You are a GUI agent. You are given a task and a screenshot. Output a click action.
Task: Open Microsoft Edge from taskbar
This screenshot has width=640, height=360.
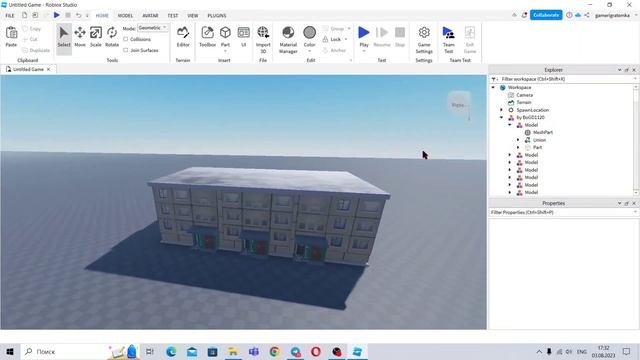point(171,351)
